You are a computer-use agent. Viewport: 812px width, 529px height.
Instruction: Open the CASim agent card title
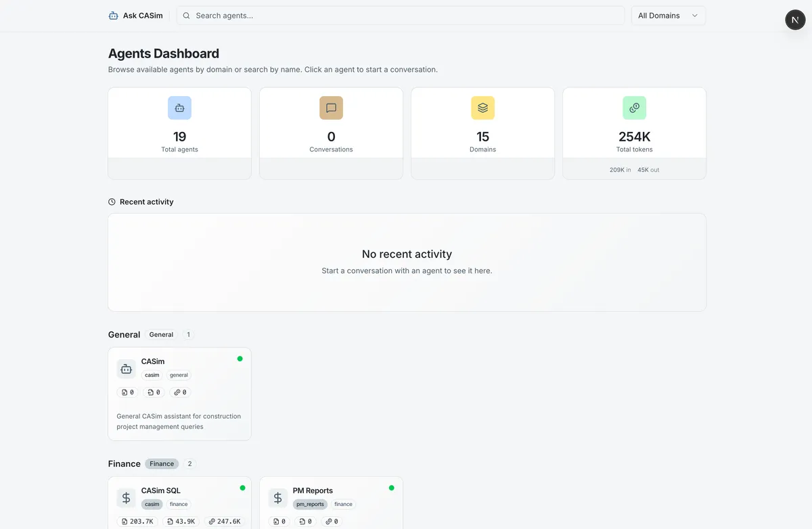pos(153,361)
